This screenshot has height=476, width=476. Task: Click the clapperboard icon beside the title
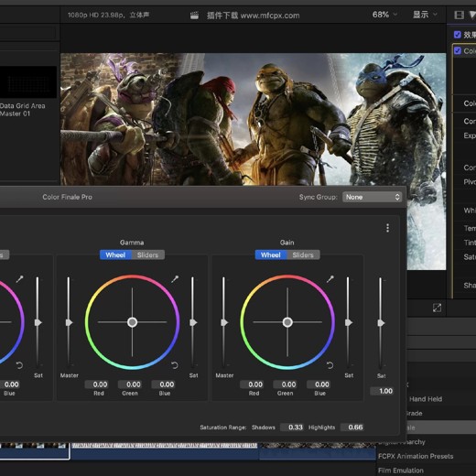coord(194,16)
